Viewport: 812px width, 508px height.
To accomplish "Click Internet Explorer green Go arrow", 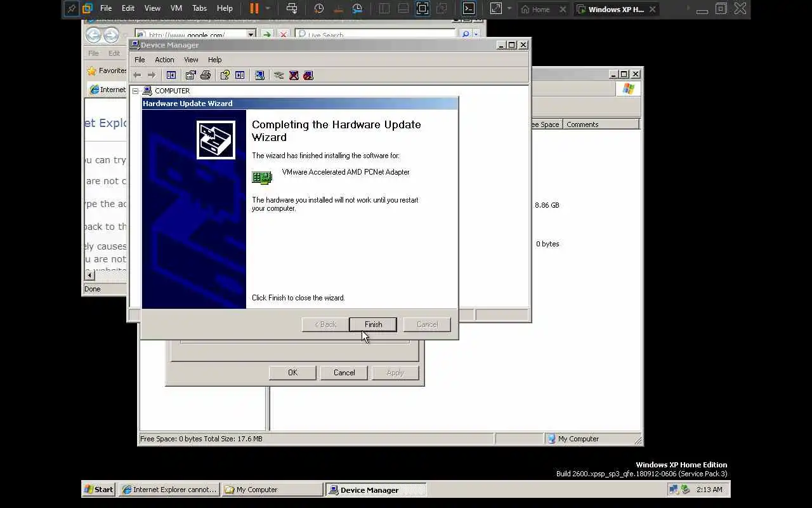I will [267, 35].
